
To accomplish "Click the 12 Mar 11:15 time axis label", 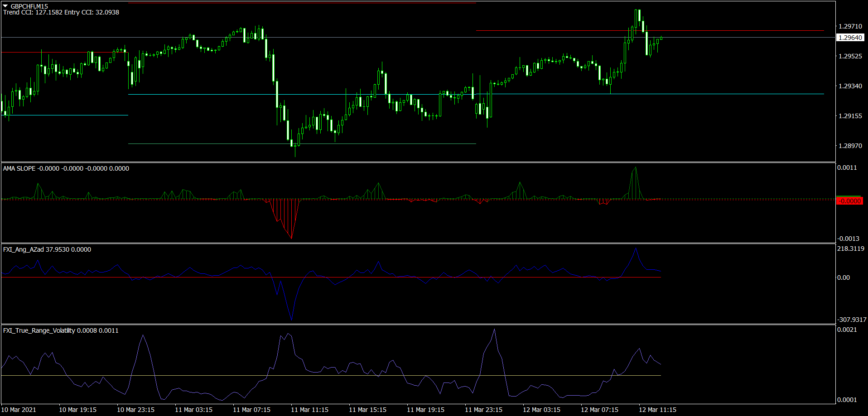I will coord(657,410).
